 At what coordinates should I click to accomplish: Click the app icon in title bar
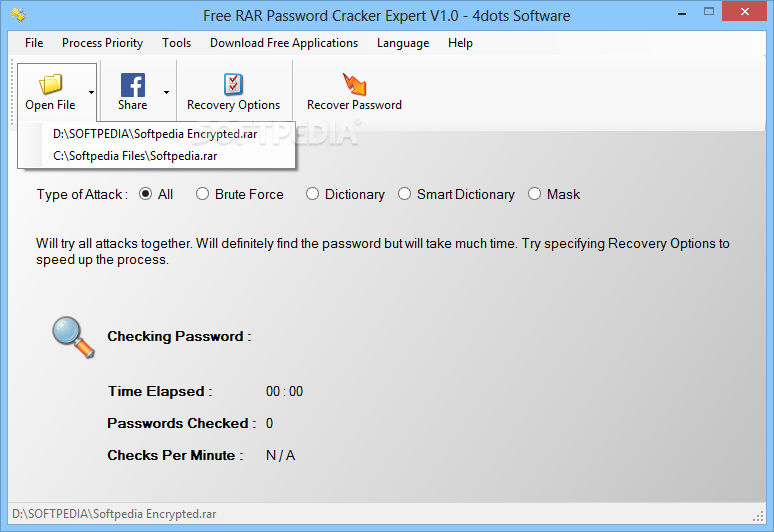[x=19, y=15]
